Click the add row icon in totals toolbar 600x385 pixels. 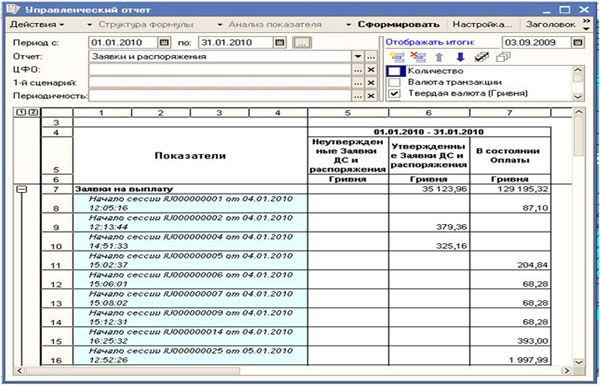click(397, 57)
